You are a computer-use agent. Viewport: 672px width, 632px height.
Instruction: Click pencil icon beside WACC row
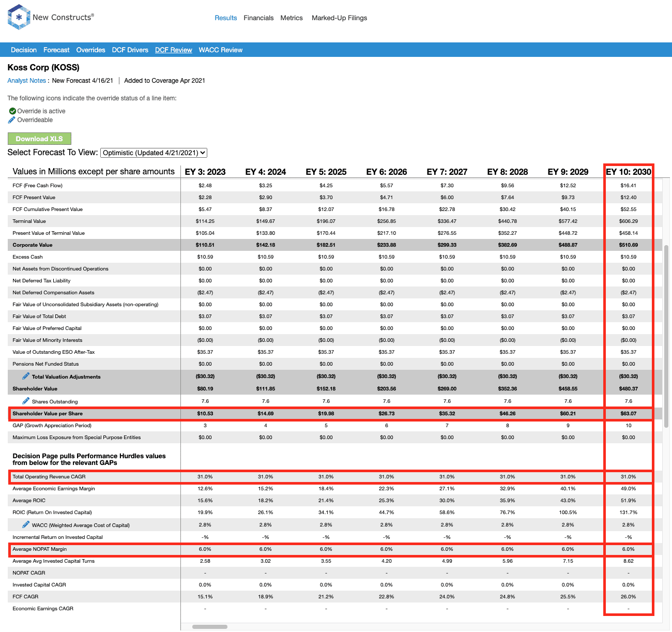click(x=26, y=524)
